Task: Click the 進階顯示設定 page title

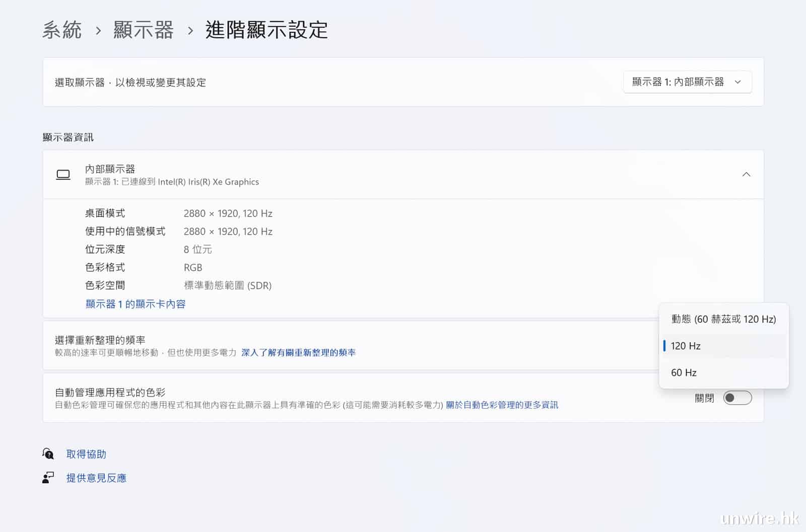Action: (266, 30)
